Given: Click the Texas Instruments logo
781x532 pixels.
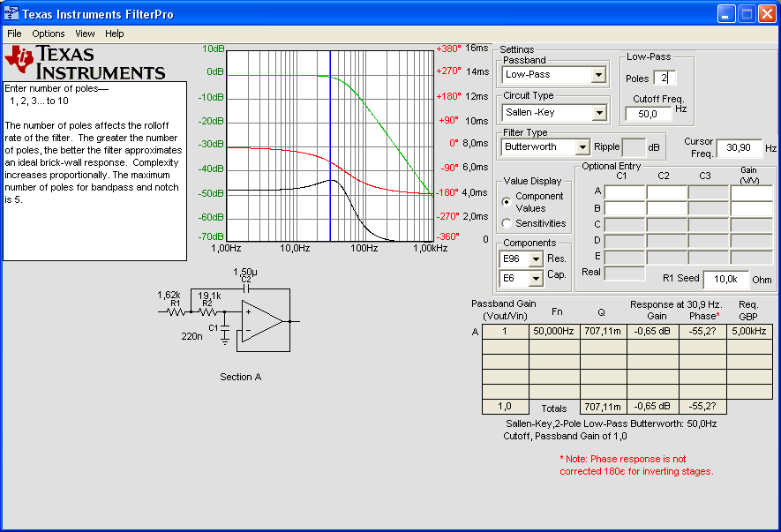Looking at the screenshot, I should [x=86, y=63].
